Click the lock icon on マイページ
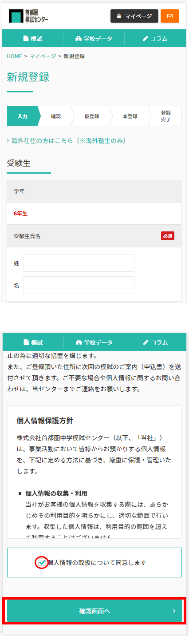The image size is (189, 644). point(118,16)
